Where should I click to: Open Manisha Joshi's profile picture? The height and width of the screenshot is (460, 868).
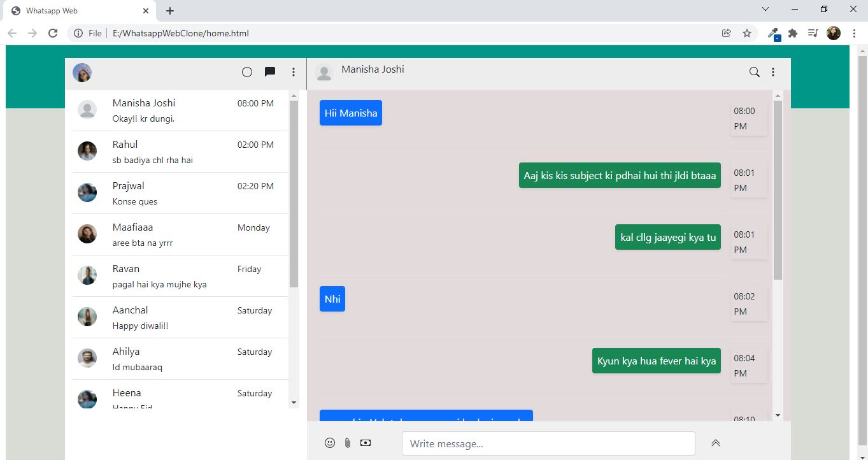point(324,72)
